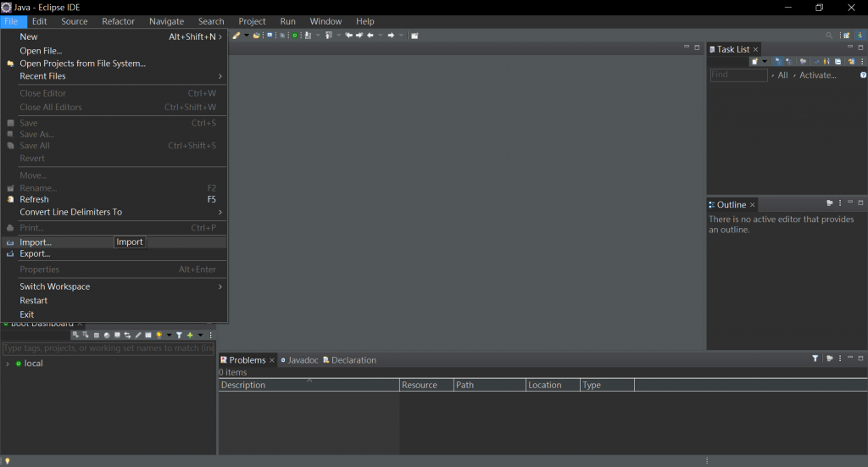This screenshot has height=467, width=868.
Task: Toggle Scheduled view in Task List
Action: pos(789,61)
